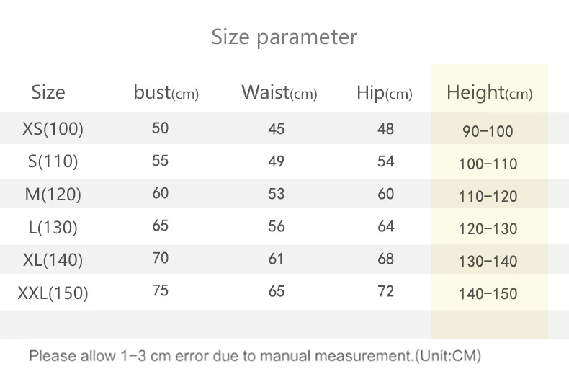
Task: Select the S(110) size row label
Action: pos(53,161)
